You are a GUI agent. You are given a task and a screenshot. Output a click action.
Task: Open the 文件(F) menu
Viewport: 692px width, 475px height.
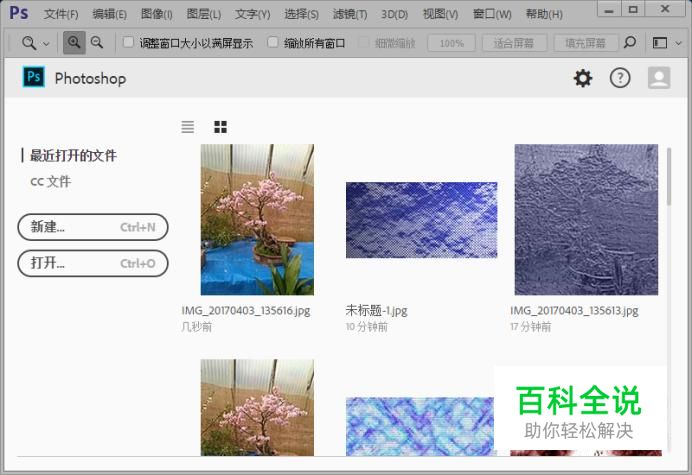tap(61, 14)
